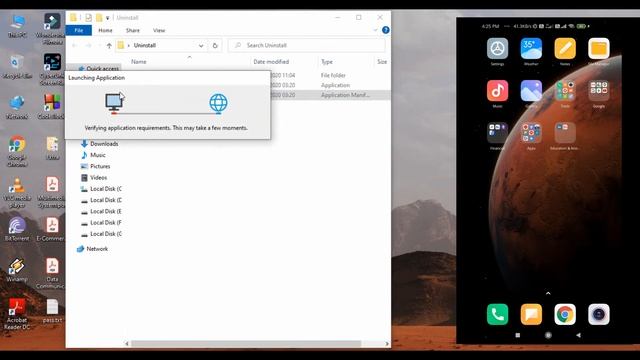Launch VLC media player desktop shortcut
This screenshot has width=640, height=360.
17,193
